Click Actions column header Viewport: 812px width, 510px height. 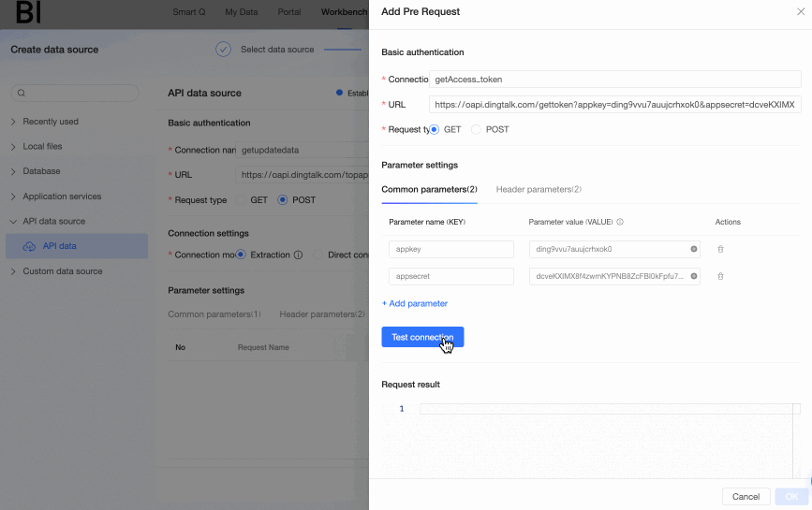[728, 222]
